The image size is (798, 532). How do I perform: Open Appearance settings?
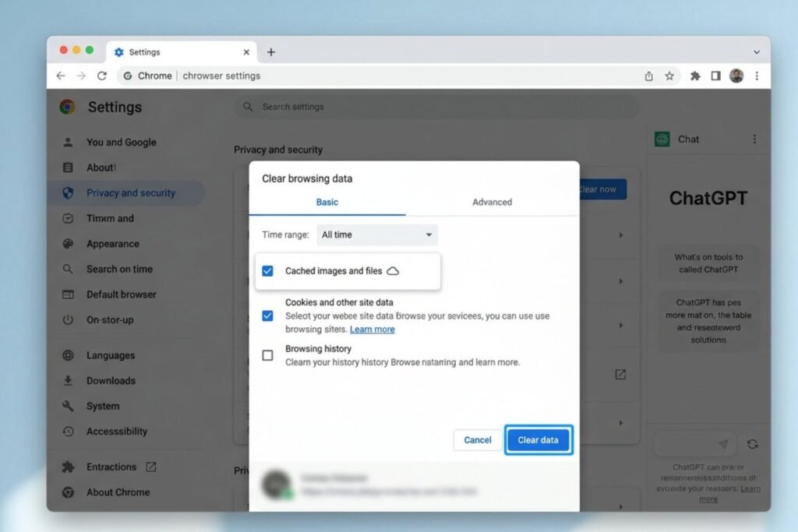click(112, 244)
